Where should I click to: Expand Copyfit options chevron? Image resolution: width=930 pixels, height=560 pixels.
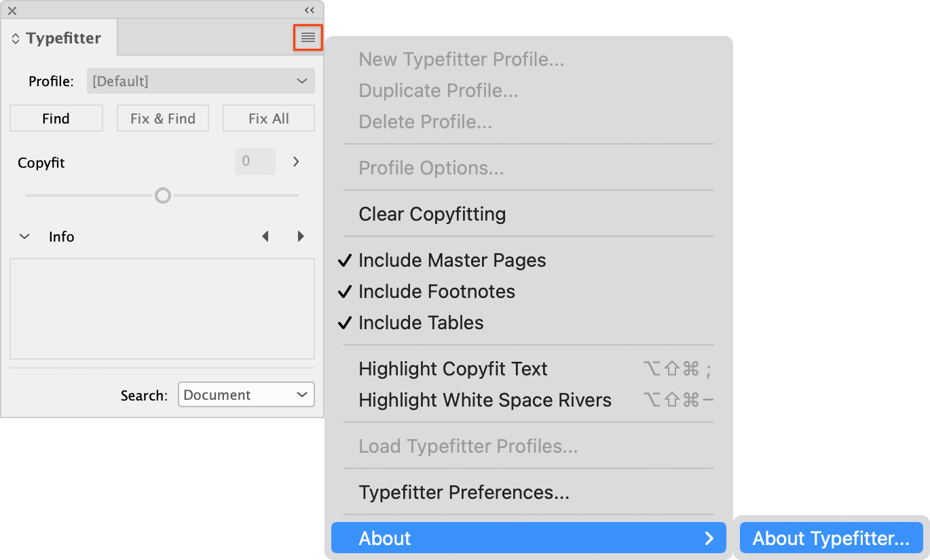296,162
